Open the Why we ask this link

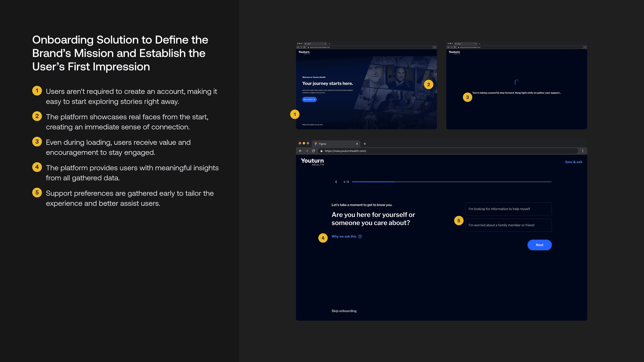pos(344,236)
